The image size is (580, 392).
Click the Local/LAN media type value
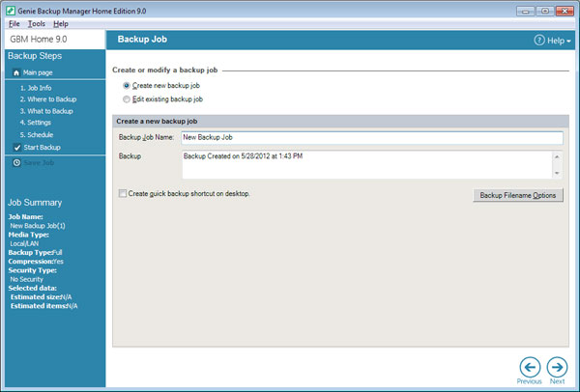coord(24,244)
